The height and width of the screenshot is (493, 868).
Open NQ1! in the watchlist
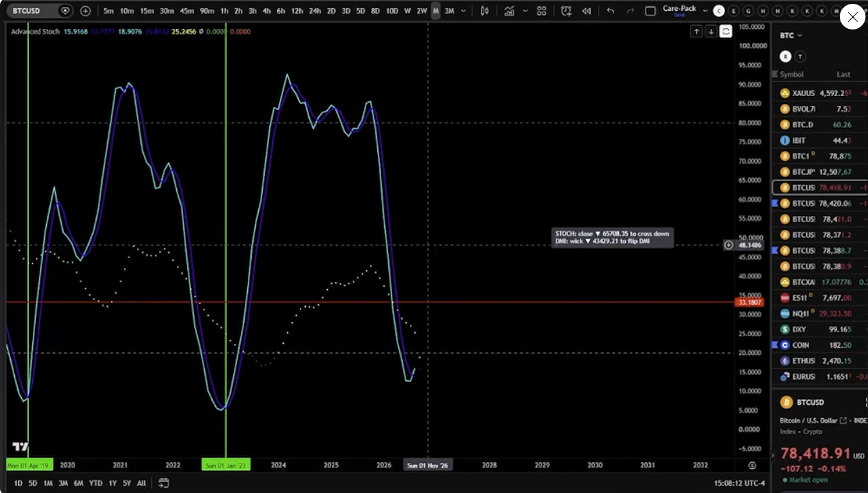point(820,314)
